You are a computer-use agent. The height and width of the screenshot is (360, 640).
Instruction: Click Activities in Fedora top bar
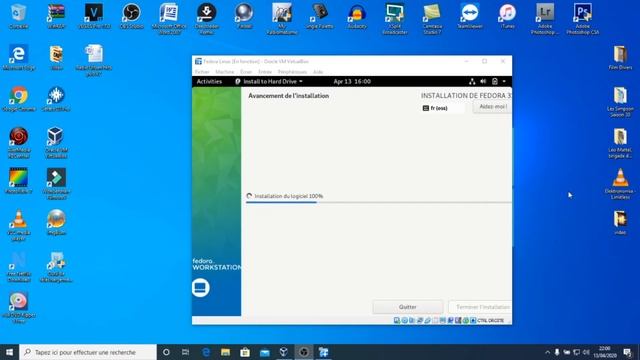click(209, 82)
